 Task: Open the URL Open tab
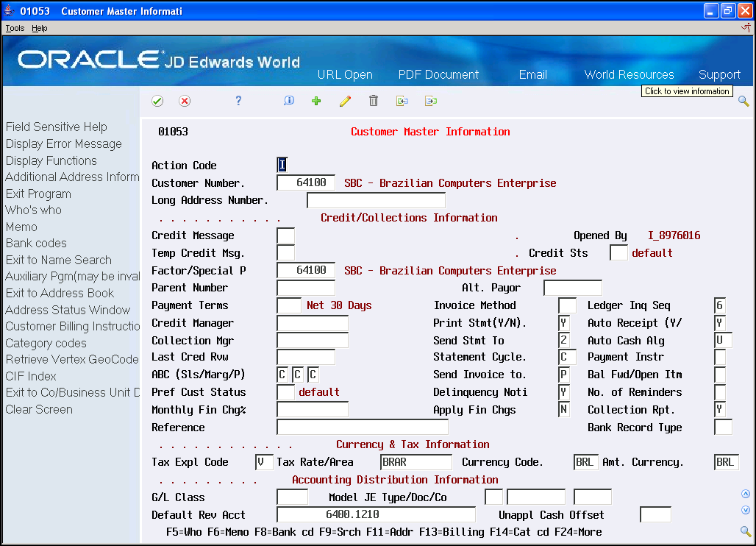point(345,75)
